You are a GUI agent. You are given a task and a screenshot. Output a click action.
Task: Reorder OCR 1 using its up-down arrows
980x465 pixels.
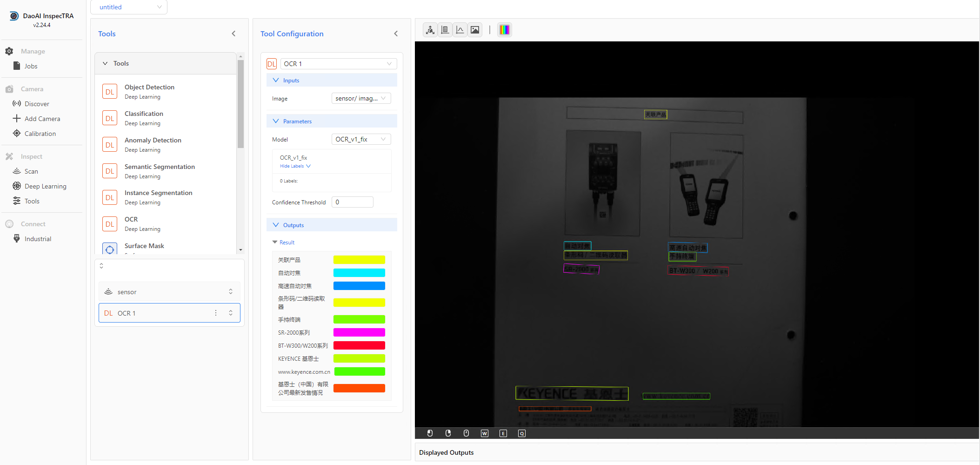[231, 313]
